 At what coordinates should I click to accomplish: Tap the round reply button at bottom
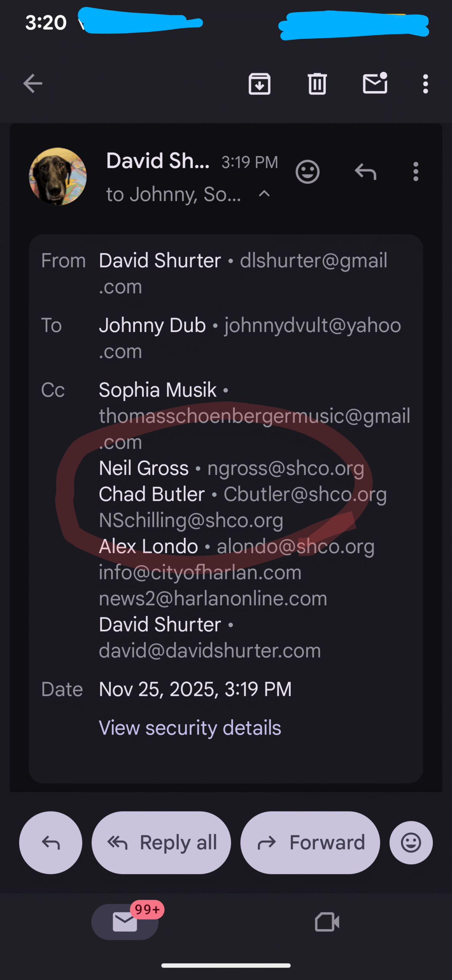click(x=50, y=843)
